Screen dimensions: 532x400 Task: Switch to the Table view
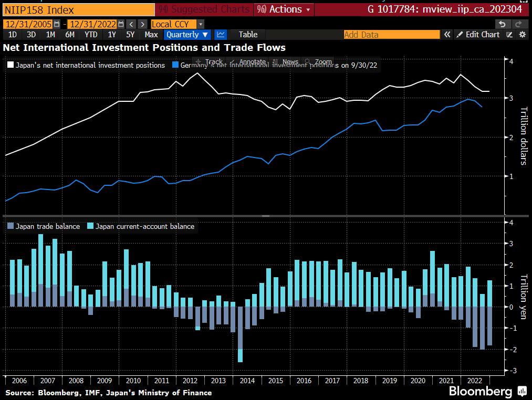[248, 35]
